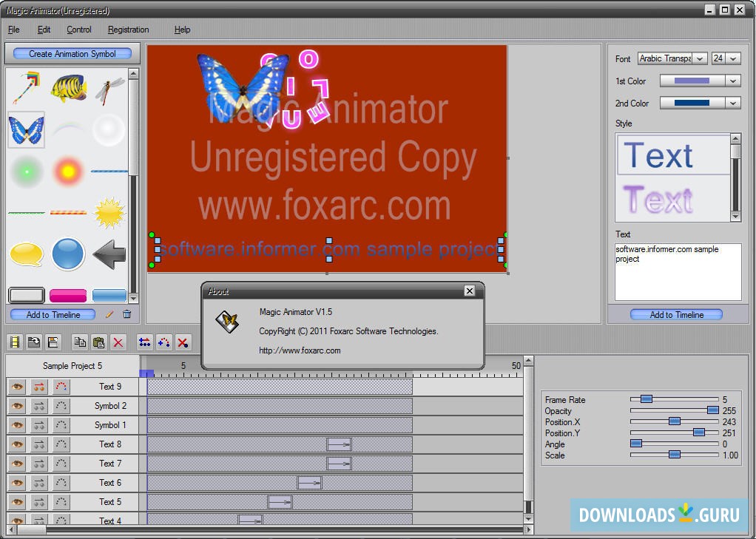756x539 pixels.
Task: Open the Font name dropdown
Action: tap(700, 58)
